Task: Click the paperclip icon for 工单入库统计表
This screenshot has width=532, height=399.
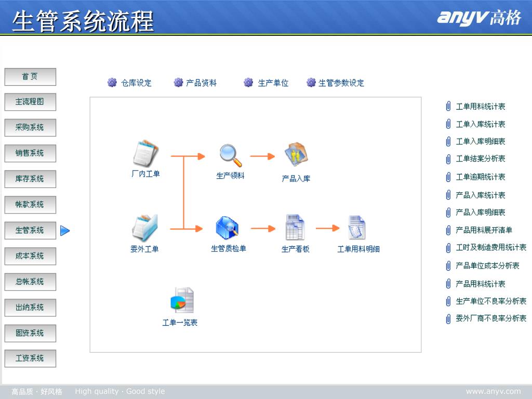Action: (x=448, y=124)
